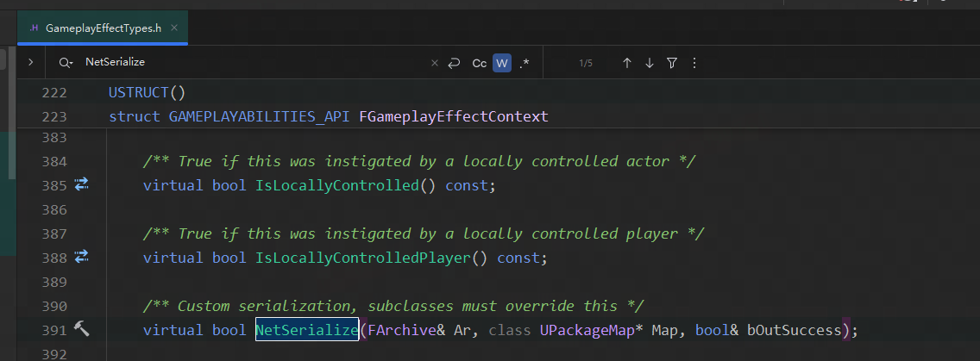Click IsLocallyControlledPlayer function name
This screenshot has height=361, width=980.
pyautogui.click(x=362, y=258)
